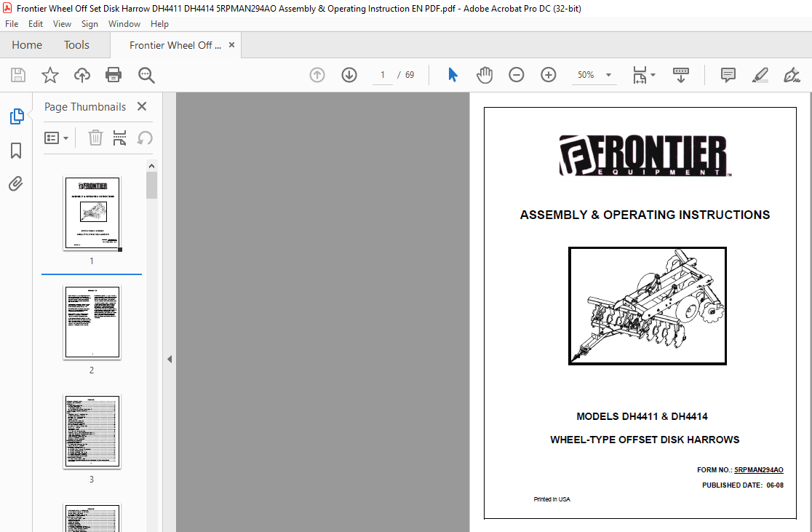Click the print pages thumbnail toolbar icon
Image resolution: width=812 pixels, height=532 pixels.
pyautogui.click(x=119, y=138)
